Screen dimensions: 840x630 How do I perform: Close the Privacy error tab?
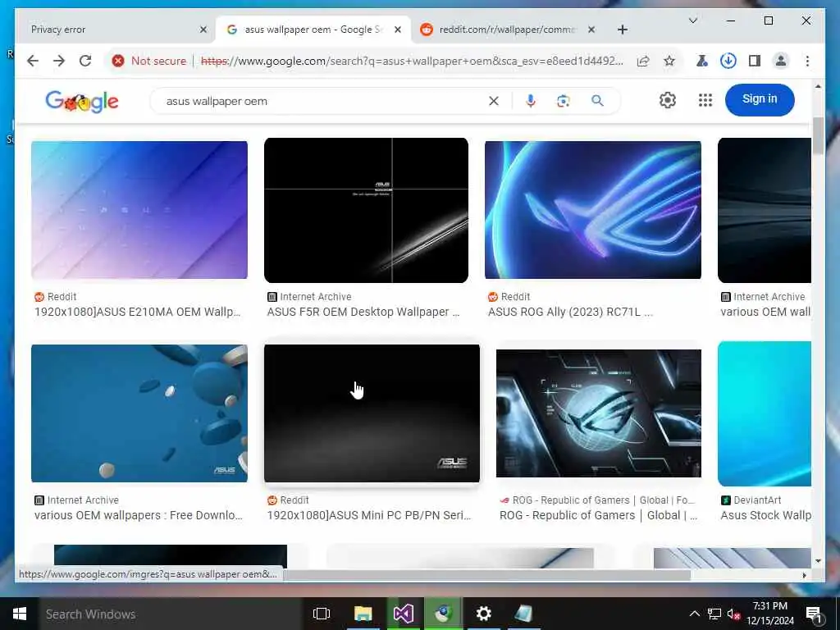[x=203, y=30]
